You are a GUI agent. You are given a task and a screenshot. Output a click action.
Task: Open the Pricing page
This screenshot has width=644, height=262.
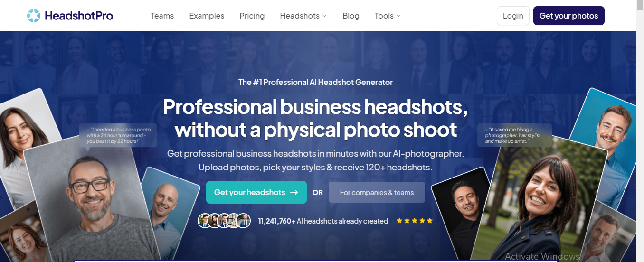tap(252, 16)
